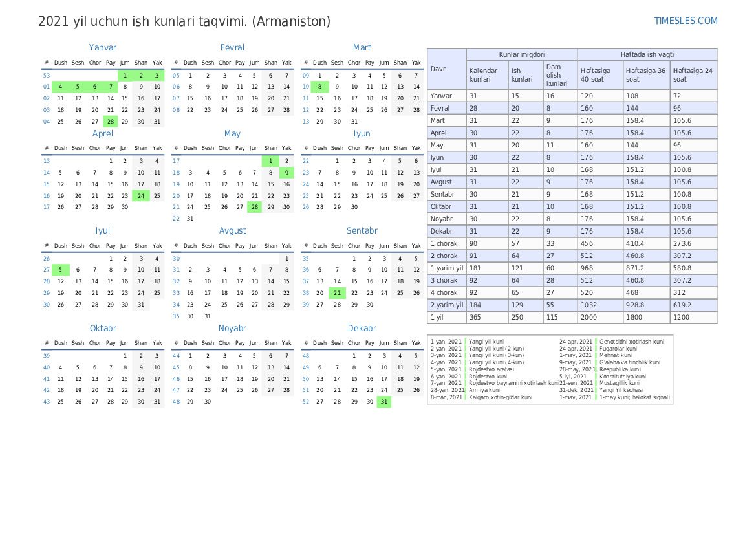Click the 'Rojdestvo arafasi' holiday entry

(x=491, y=369)
